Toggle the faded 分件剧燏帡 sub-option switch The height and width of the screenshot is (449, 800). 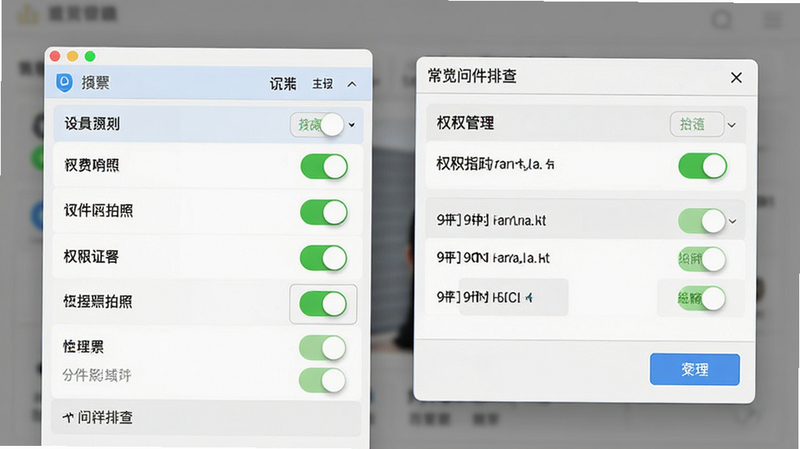322,381
